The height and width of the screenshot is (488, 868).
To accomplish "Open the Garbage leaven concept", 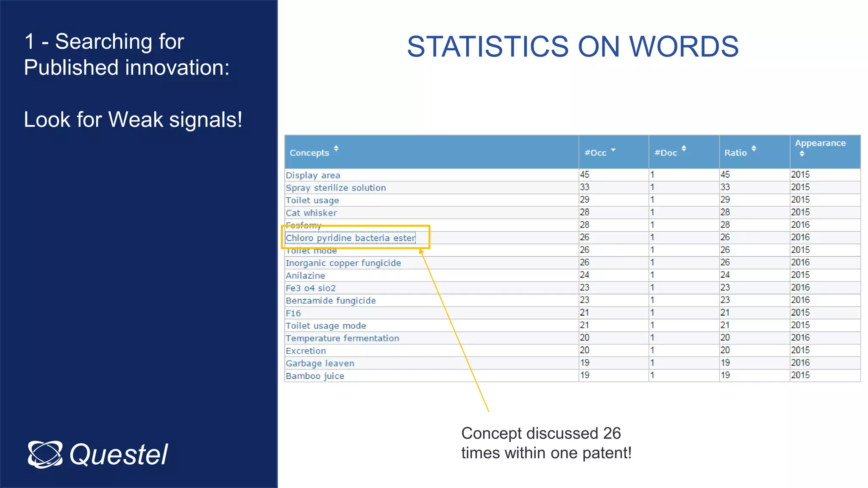I will (x=320, y=363).
